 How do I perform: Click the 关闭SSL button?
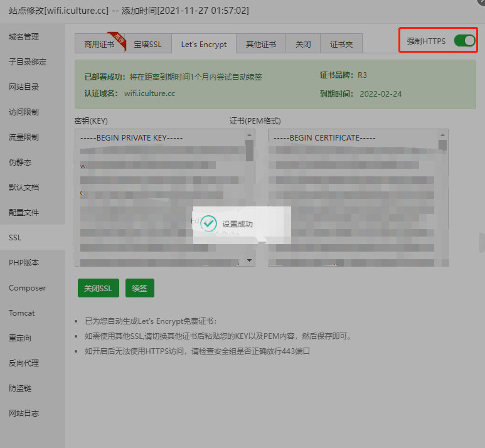pyautogui.click(x=99, y=288)
